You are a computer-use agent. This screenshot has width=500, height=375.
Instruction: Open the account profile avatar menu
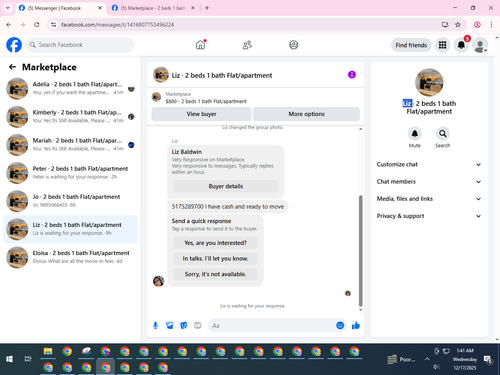[480, 45]
